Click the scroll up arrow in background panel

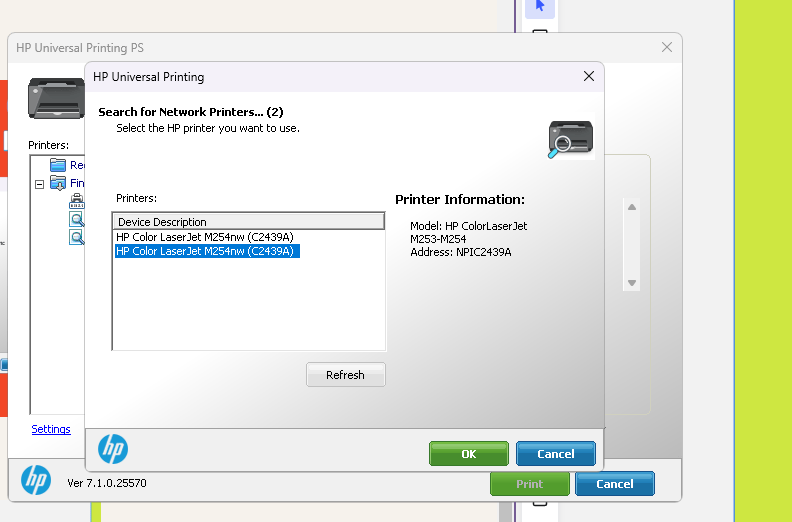[631, 207]
